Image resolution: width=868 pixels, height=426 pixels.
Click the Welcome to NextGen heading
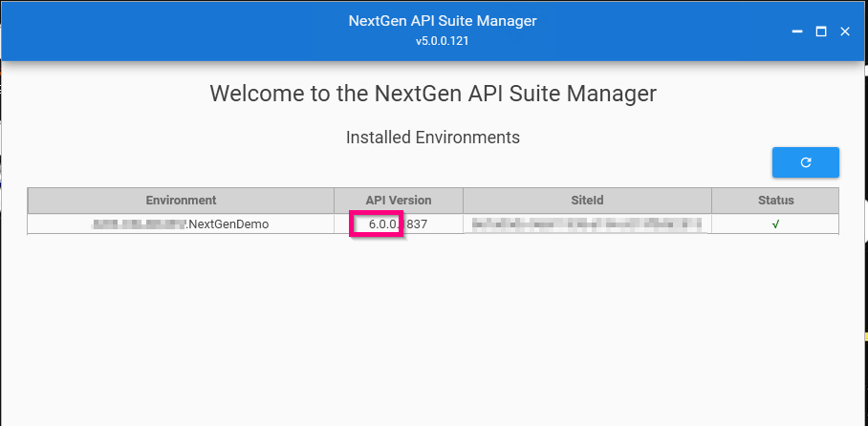[433, 94]
